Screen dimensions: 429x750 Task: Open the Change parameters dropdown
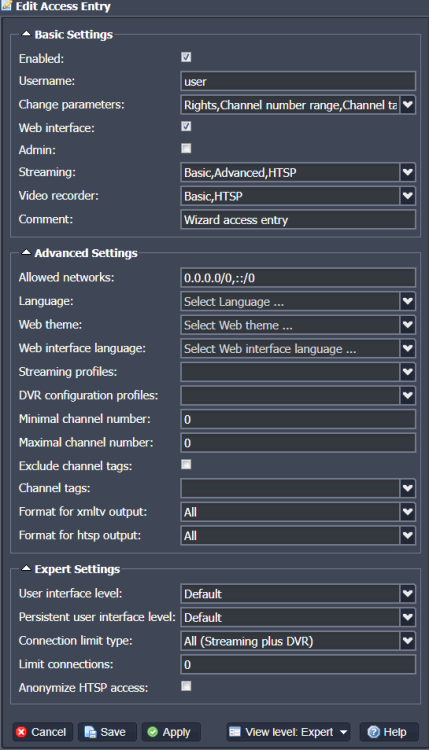point(407,105)
